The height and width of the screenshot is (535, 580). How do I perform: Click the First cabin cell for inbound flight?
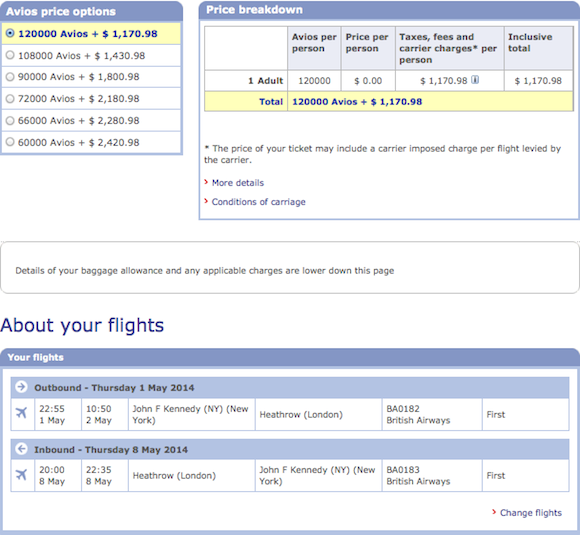point(526,475)
